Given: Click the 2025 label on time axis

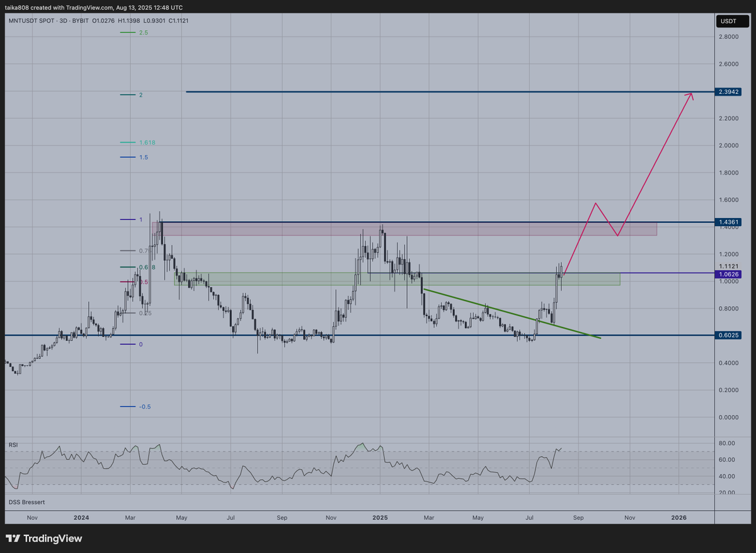Looking at the screenshot, I should 379,517.
